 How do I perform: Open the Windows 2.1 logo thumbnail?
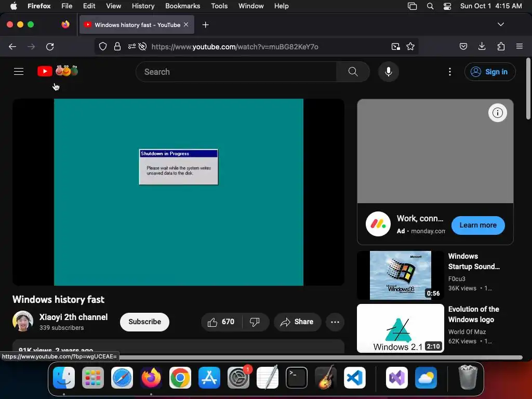[x=401, y=328]
